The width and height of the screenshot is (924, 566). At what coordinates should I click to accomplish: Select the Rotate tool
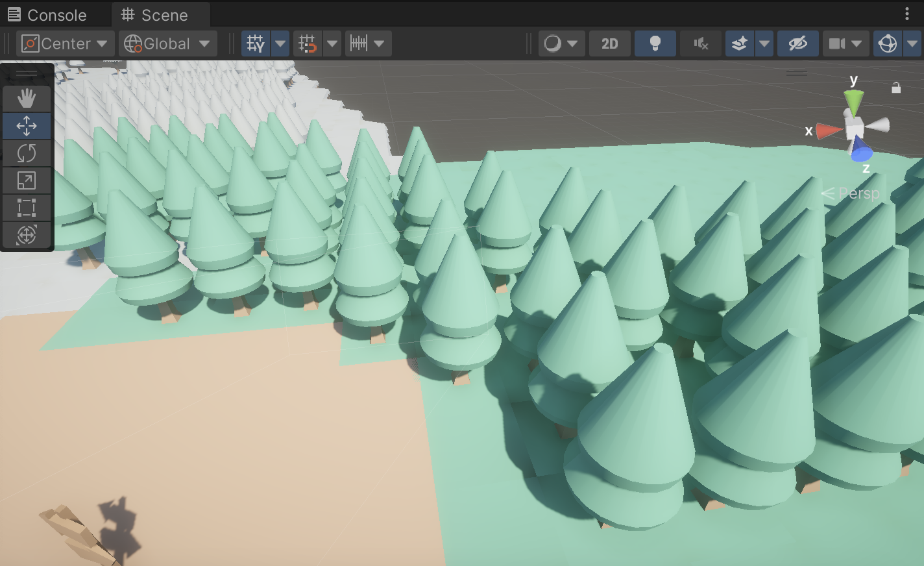point(27,153)
